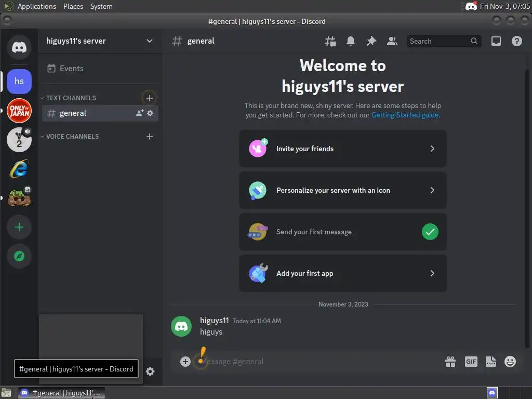Click the show desktop icon in bottom panel
This screenshot has height=399, width=532.
click(x=6, y=393)
